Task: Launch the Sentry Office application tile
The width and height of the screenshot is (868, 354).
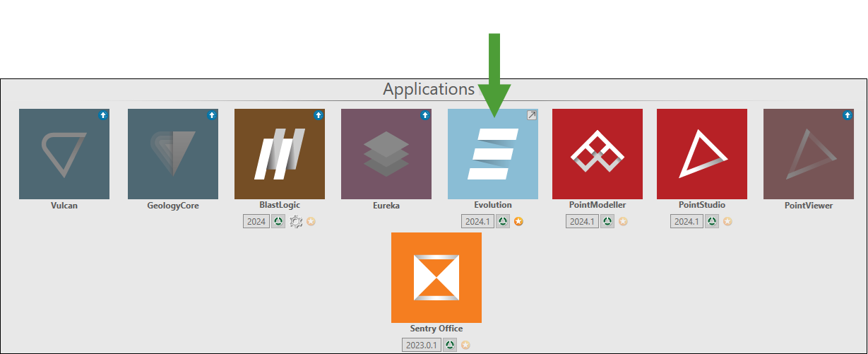Action: coord(436,278)
